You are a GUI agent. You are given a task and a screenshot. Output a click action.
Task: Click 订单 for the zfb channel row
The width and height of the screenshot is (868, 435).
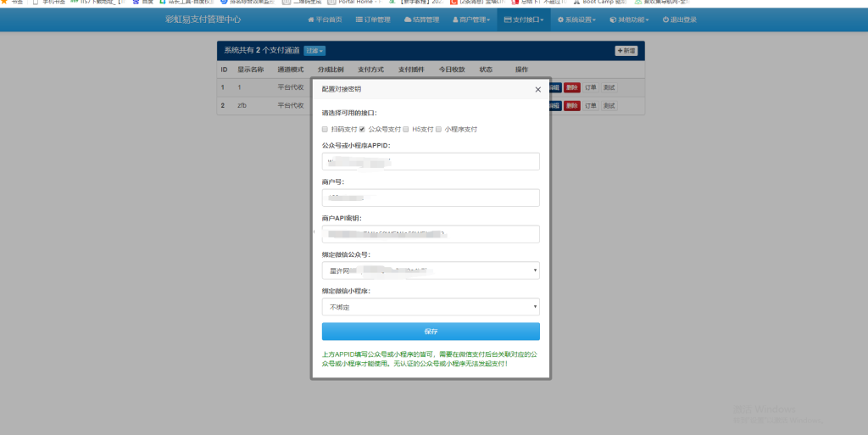point(591,106)
